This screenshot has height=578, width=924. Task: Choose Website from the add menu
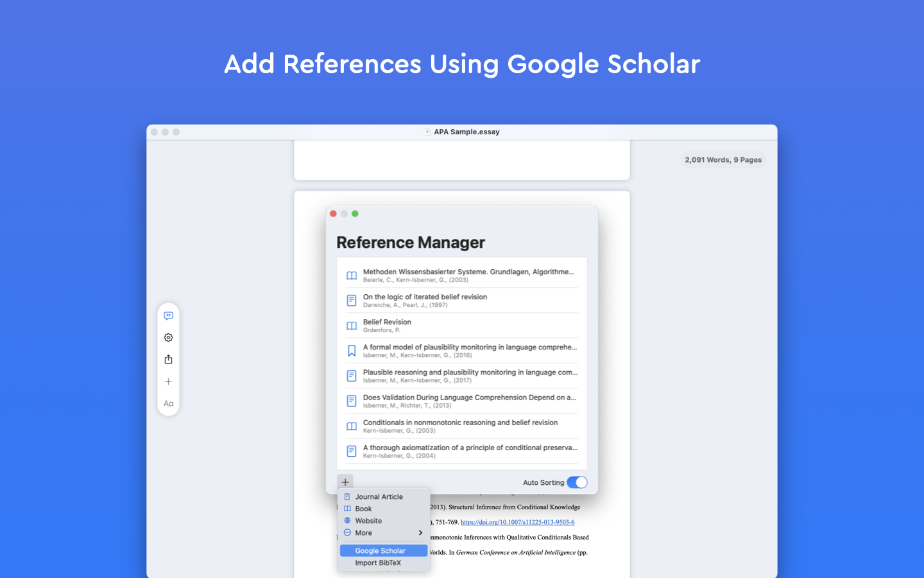[384, 521]
